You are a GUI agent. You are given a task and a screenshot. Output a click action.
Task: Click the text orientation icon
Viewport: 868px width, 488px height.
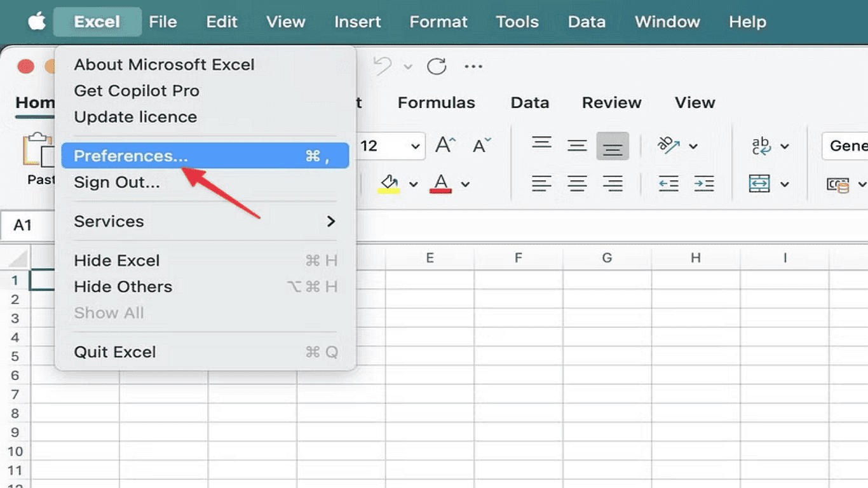[669, 146]
